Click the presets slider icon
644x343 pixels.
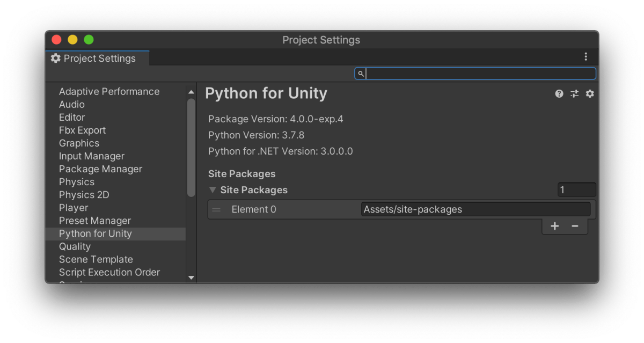point(574,94)
